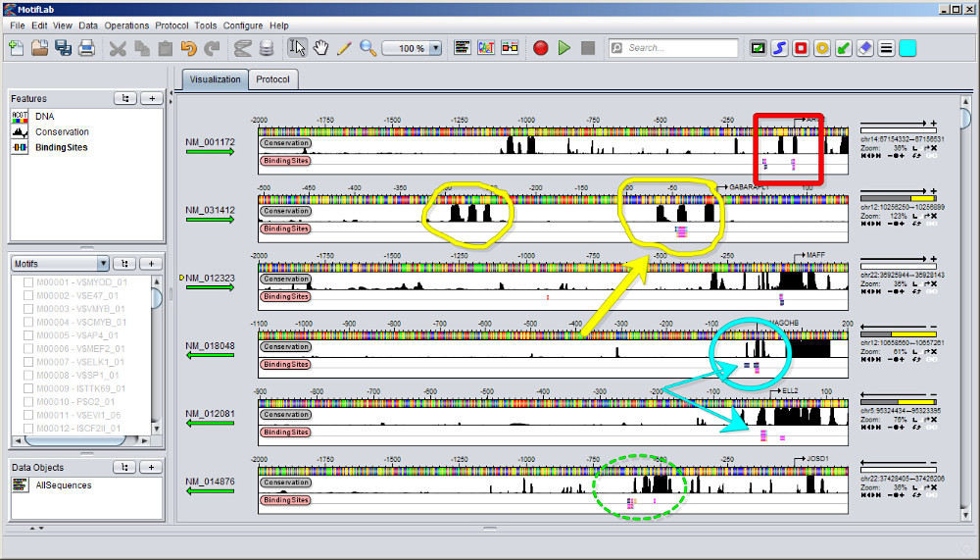
Task: Click the gray stop button
Action: [587, 48]
